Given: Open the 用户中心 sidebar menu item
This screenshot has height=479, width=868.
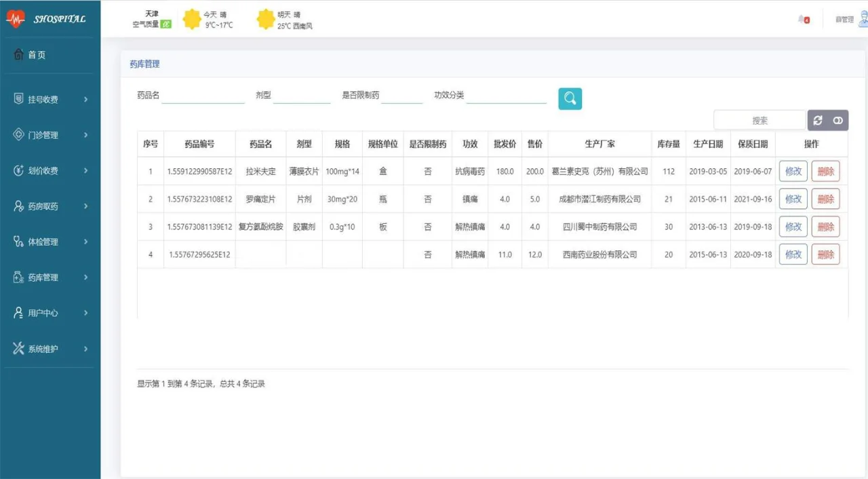Looking at the screenshot, I should click(43, 313).
